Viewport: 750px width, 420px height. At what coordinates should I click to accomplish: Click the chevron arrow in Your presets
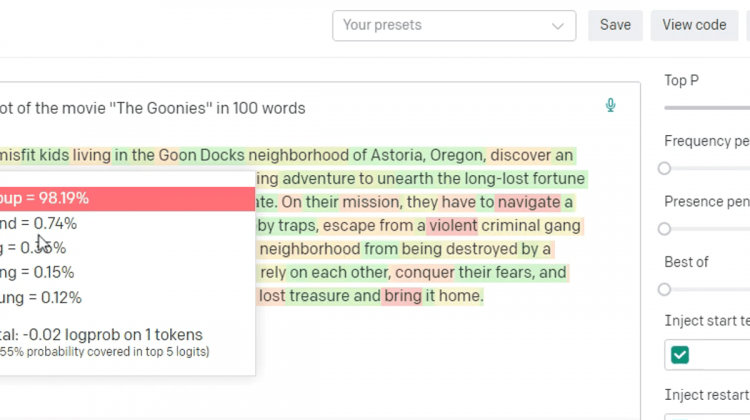558,25
